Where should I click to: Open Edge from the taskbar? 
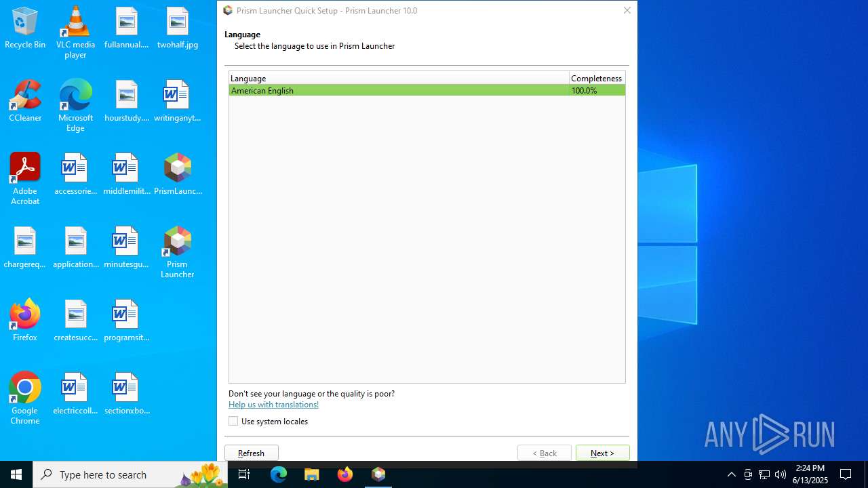coord(279,474)
